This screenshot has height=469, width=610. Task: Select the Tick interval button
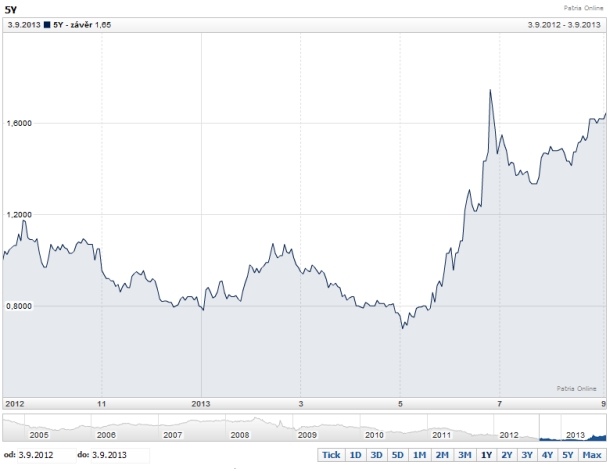point(331,455)
